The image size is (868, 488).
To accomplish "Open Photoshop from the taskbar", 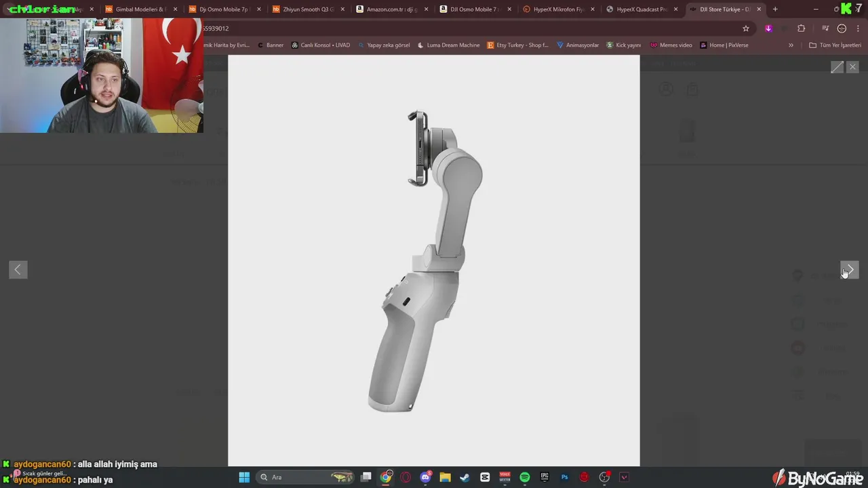I will (564, 477).
